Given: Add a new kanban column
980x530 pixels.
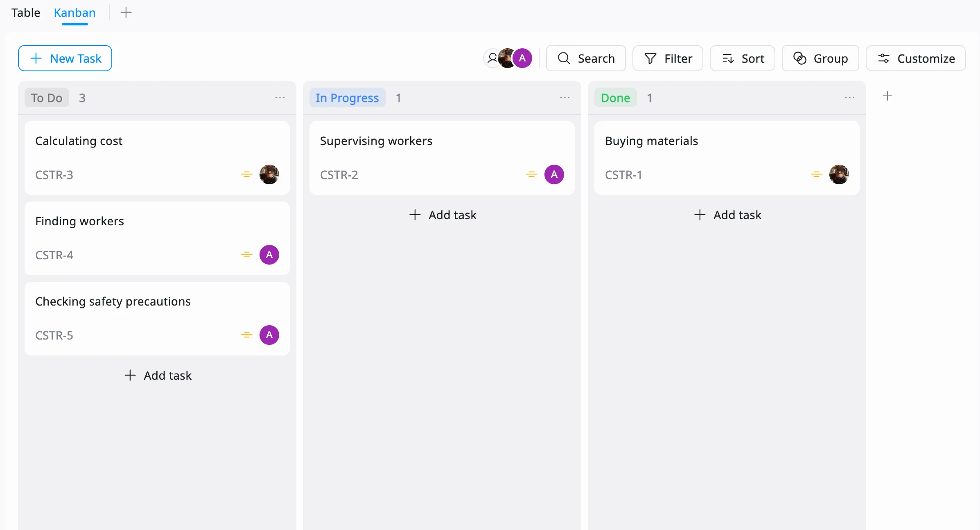Looking at the screenshot, I should pyautogui.click(x=887, y=96).
